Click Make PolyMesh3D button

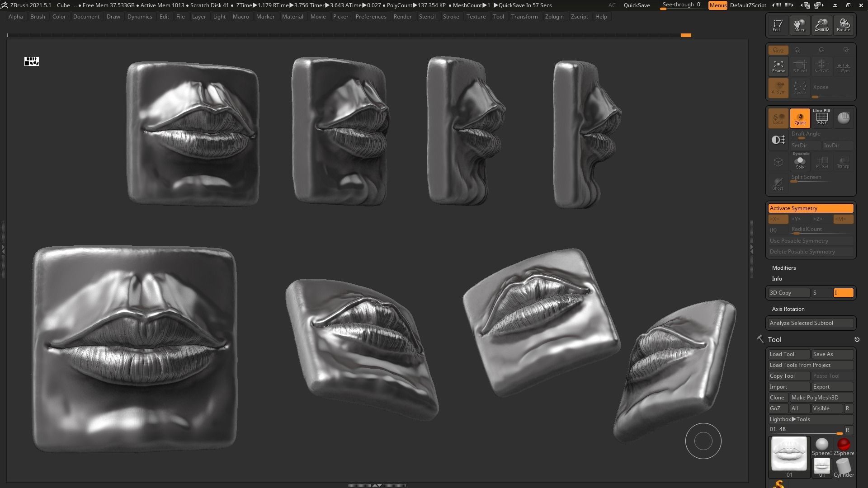821,398
